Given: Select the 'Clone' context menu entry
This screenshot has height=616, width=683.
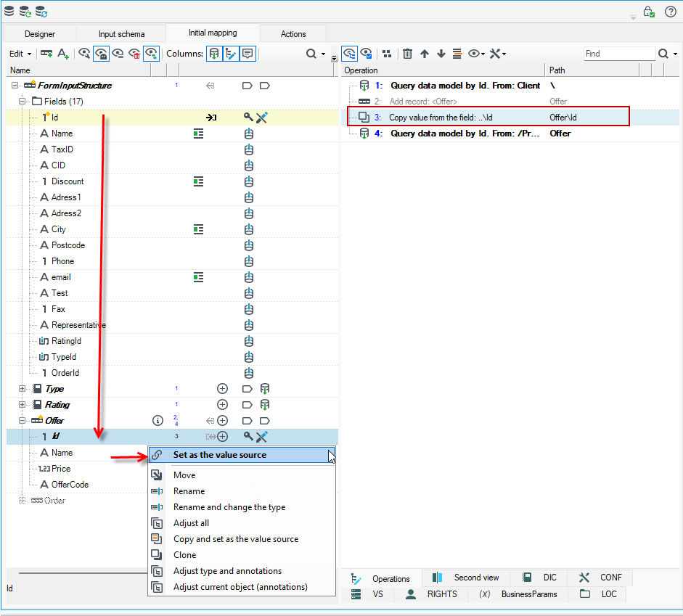Looking at the screenshot, I should coord(242,555).
